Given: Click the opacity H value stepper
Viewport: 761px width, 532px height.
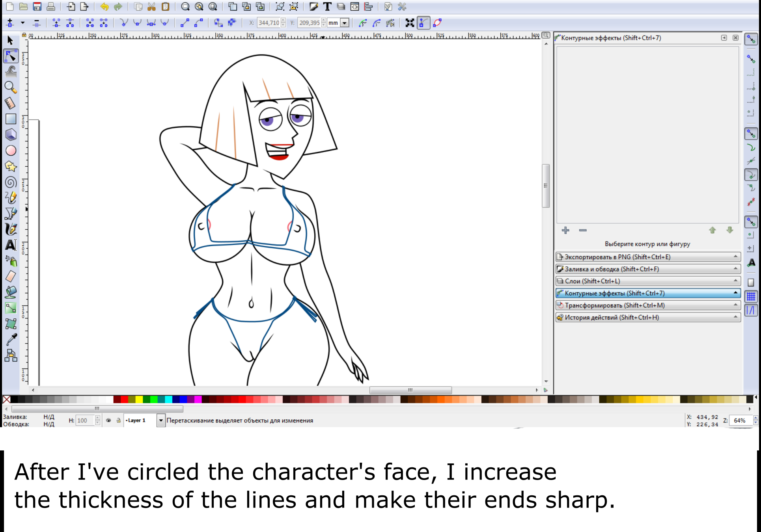Looking at the screenshot, I should coord(97,420).
